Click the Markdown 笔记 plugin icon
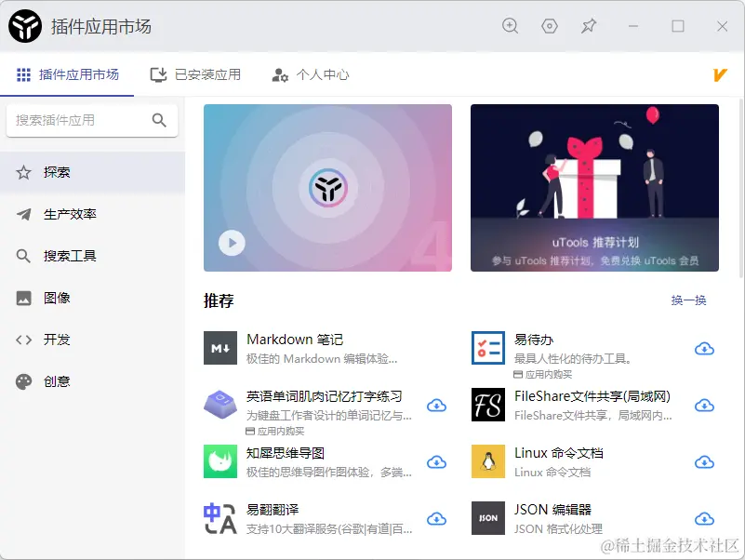The width and height of the screenshot is (745, 560). click(220, 348)
